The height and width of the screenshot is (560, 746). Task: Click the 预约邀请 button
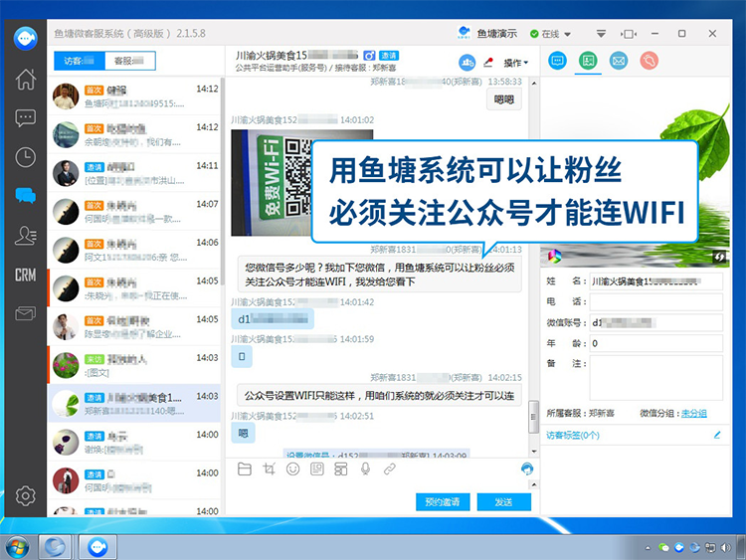click(443, 502)
